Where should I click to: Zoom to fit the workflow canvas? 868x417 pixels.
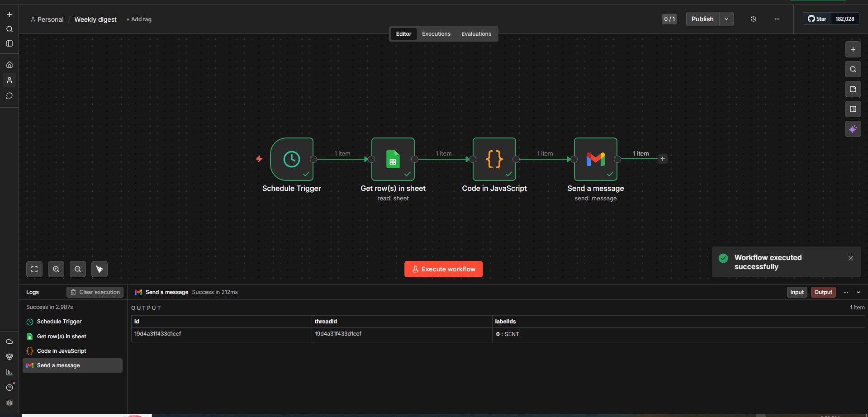[x=34, y=269]
